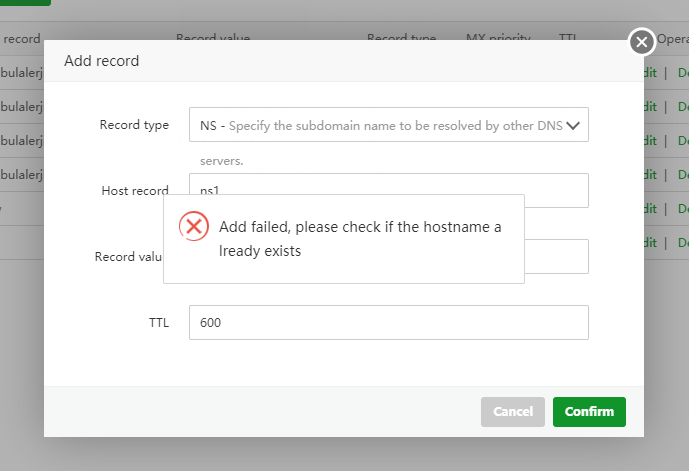Click the Add record dialog title
This screenshot has height=471, width=689.
click(x=101, y=61)
